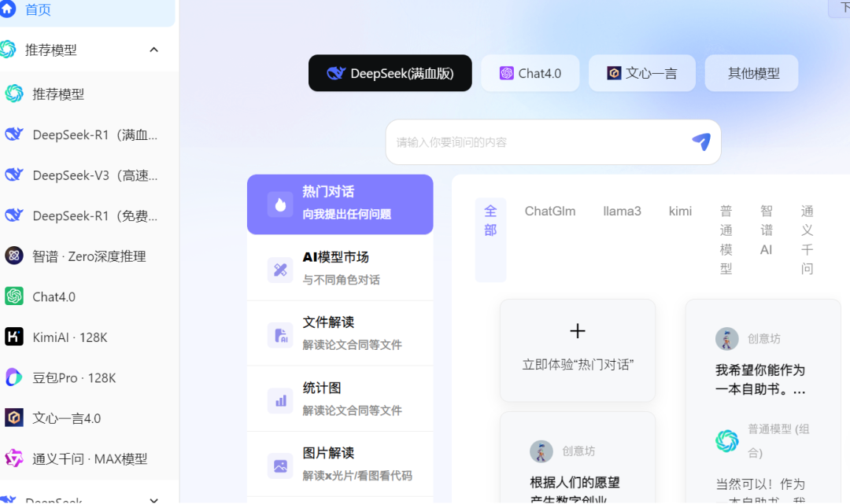Select DeepSeek-R1（满血 model in sidebar
This screenshot has width=850, height=504.
[90, 134]
